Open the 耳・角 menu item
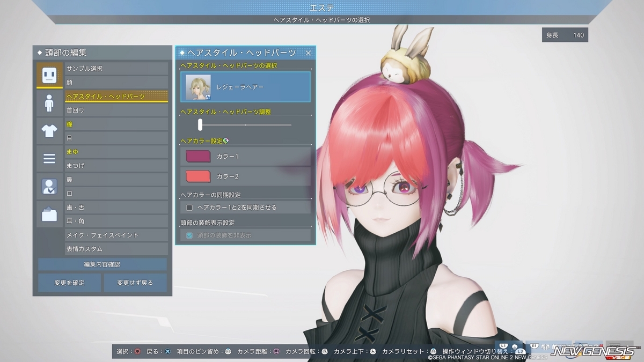Viewport: 644px width, 362px height. [x=116, y=221]
